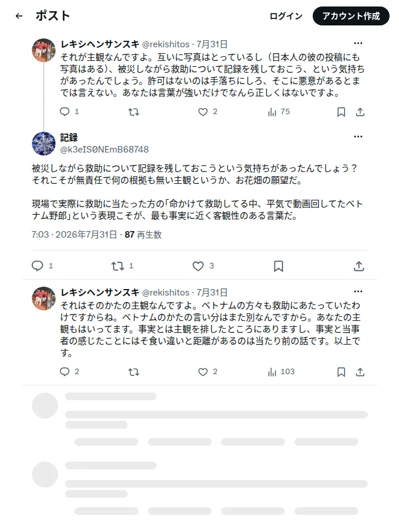Open the 7:03 · 2026年7月31日 timestamp link

coord(74,235)
